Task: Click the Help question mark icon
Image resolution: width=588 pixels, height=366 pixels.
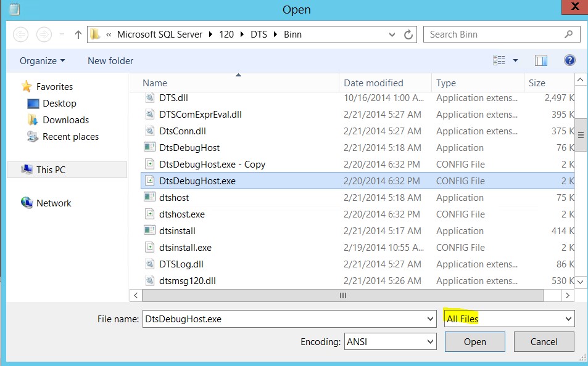Action: tap(569, 60)
